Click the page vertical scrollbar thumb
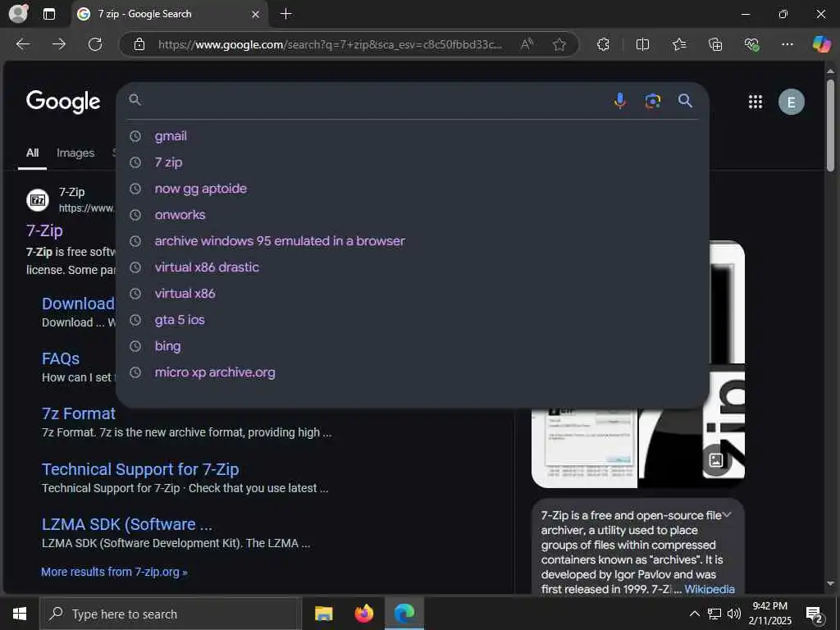Image resolution: width=840 pixels, height=630 pixels. (830, 126)
